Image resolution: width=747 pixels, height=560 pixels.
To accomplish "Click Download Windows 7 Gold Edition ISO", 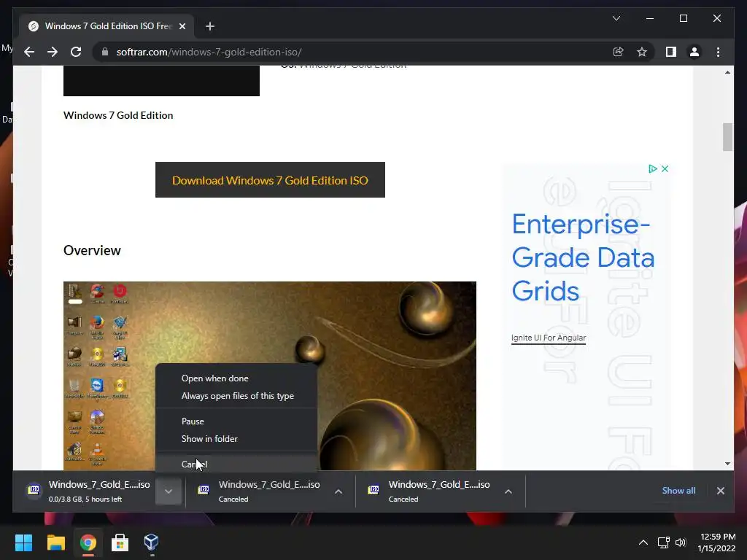I will (270, 180).
